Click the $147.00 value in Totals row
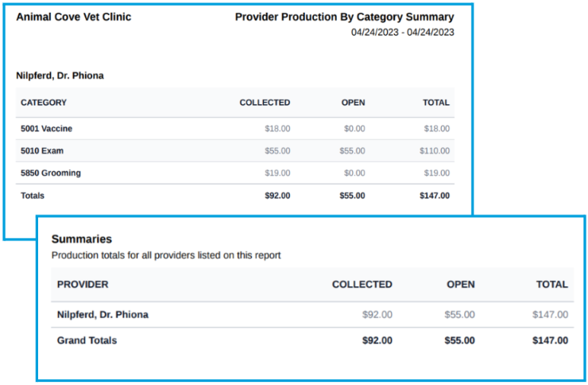This screenshot has width=588, height=385. pyautogui.click(x=435, y=196)
